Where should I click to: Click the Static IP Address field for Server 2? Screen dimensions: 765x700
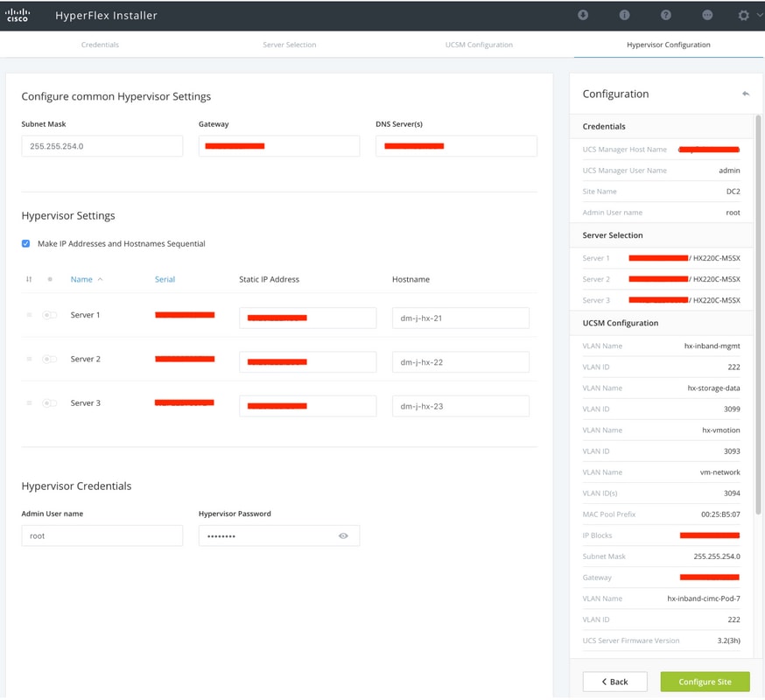(x=308, y=362)
